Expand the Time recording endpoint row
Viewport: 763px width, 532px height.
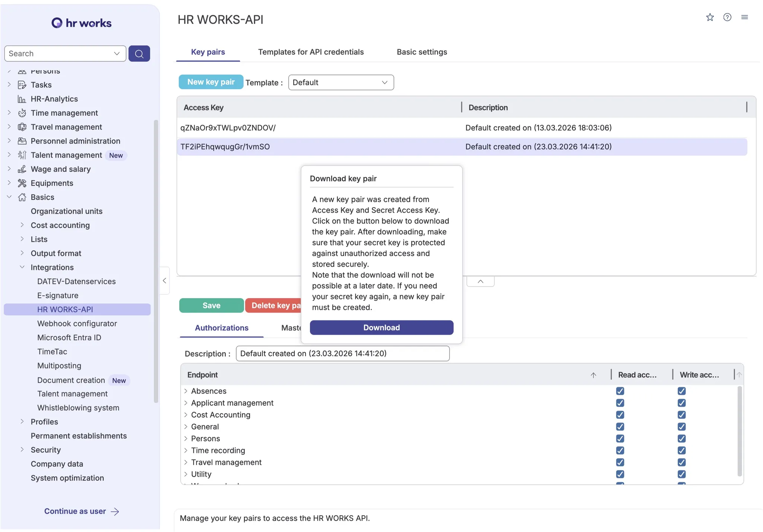[186, 451]
